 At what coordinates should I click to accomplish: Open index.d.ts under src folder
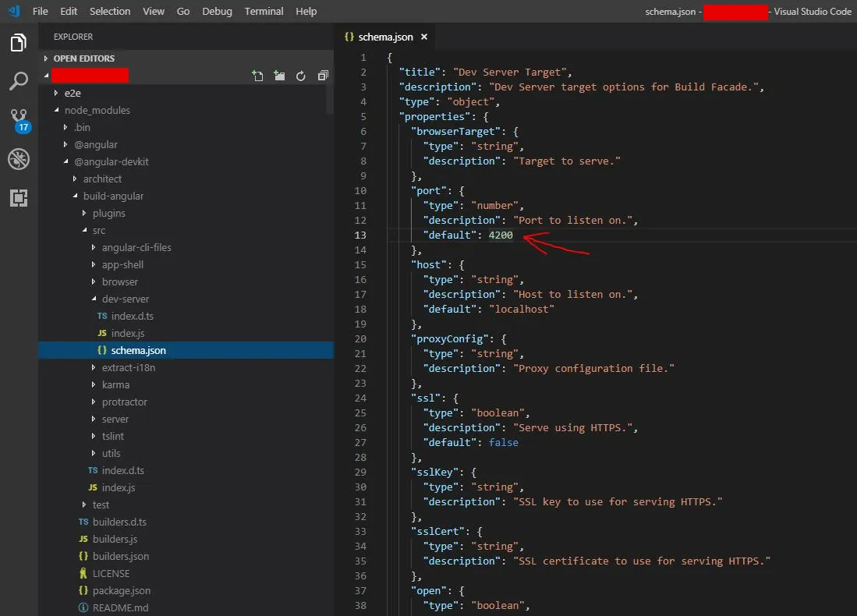pyautogui.click(x=186, y=470)
